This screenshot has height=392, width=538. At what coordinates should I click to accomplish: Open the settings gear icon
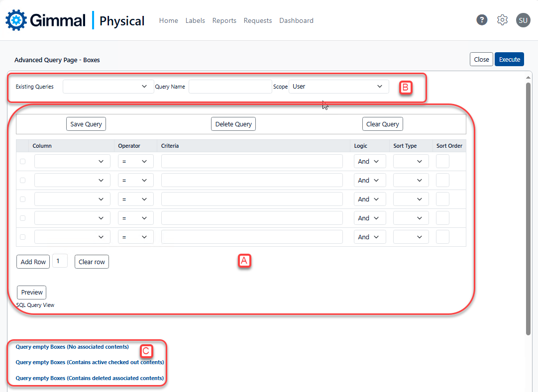tap(502, 20)
